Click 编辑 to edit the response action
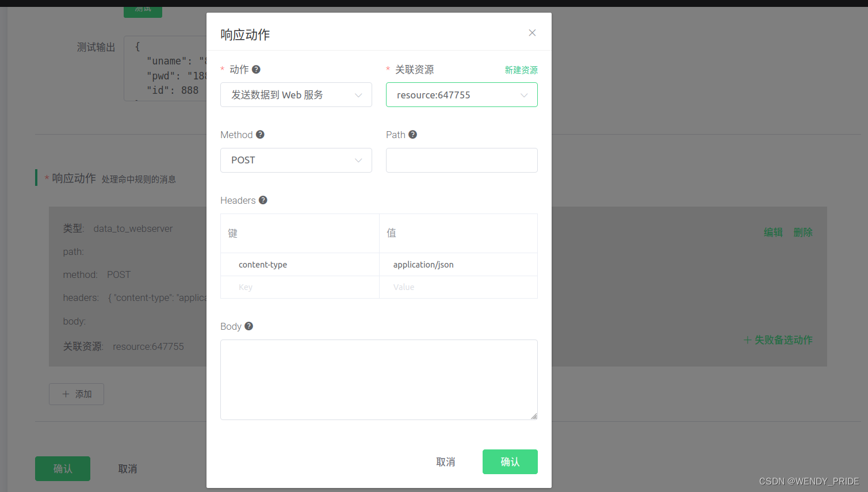 [x=773, y=232]
